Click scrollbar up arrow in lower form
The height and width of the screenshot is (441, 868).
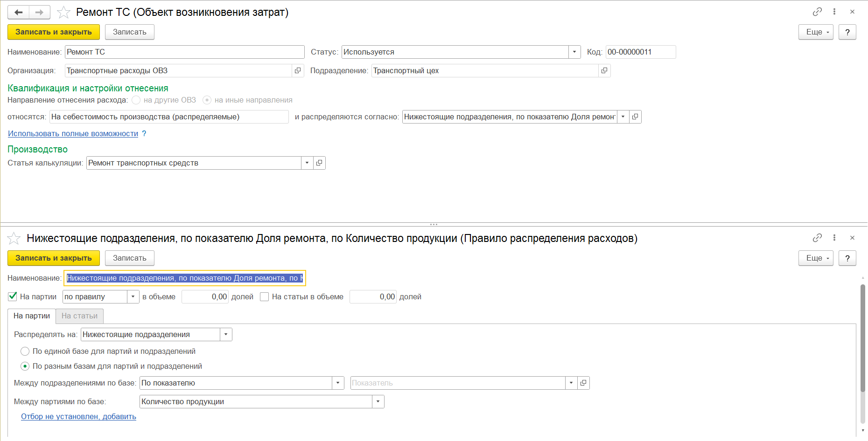pyautogui.click(x=863, y=278)
